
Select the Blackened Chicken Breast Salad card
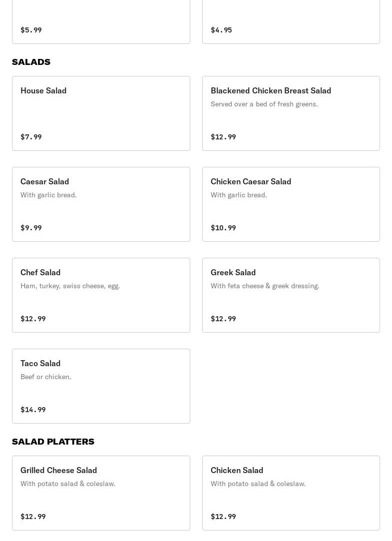291,113
